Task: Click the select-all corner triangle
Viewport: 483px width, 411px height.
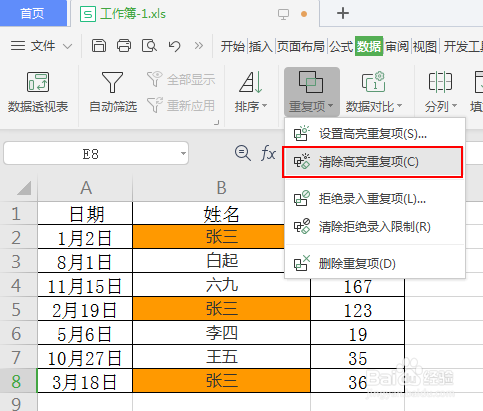Action: tap(23, 188)
